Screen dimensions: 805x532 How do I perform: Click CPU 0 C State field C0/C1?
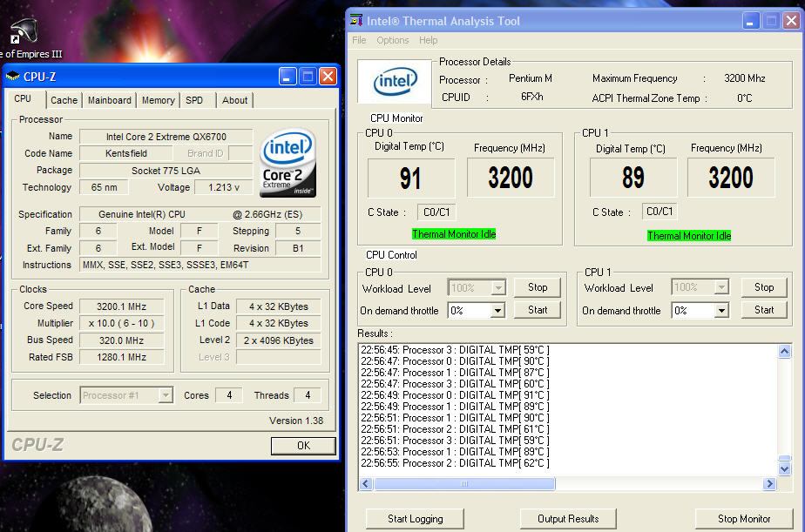click(x=436, y=212)
